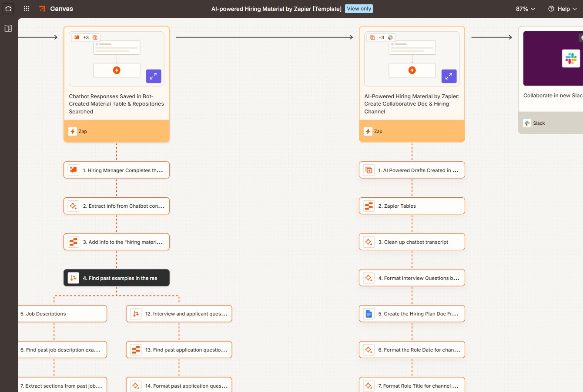Click the purple expand button on the Chatbot Zap card
The image size is (583, 392).
tap(153, 76)
